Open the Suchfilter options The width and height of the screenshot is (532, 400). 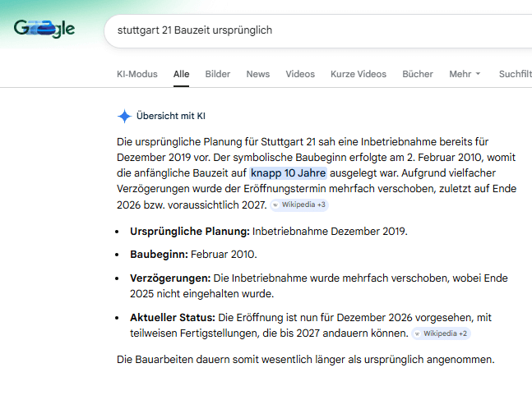(x=515, y=74)
